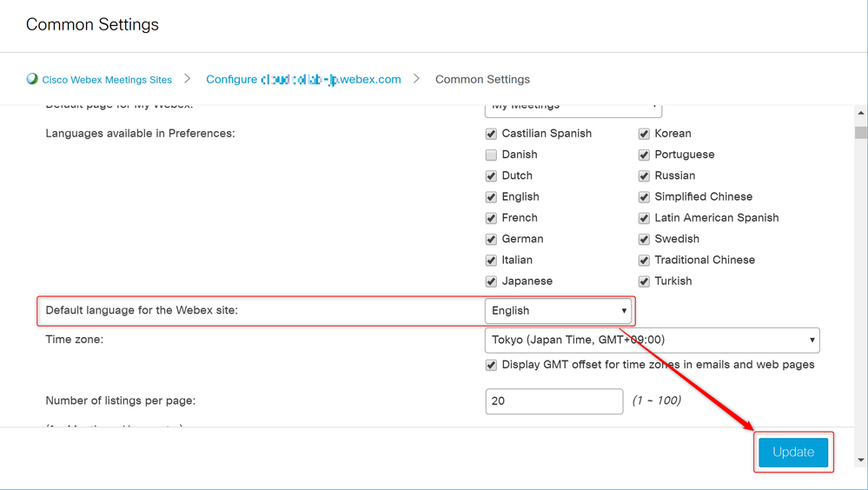Open Cisco Webex Meetings Sites link

click(107, 80)
